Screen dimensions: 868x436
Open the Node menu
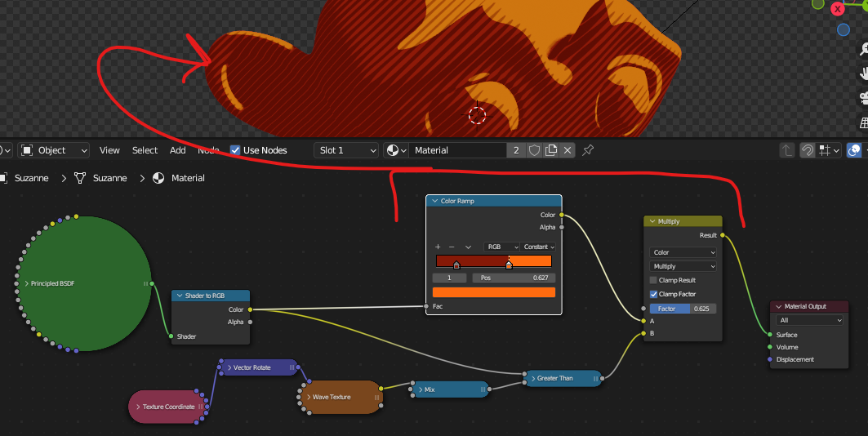pyautogui.click(x=208, y=150)
